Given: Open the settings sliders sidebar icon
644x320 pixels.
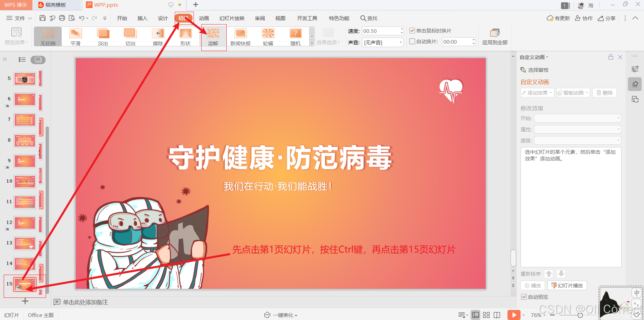Looking at the screenshot, I should click(635, 69).
